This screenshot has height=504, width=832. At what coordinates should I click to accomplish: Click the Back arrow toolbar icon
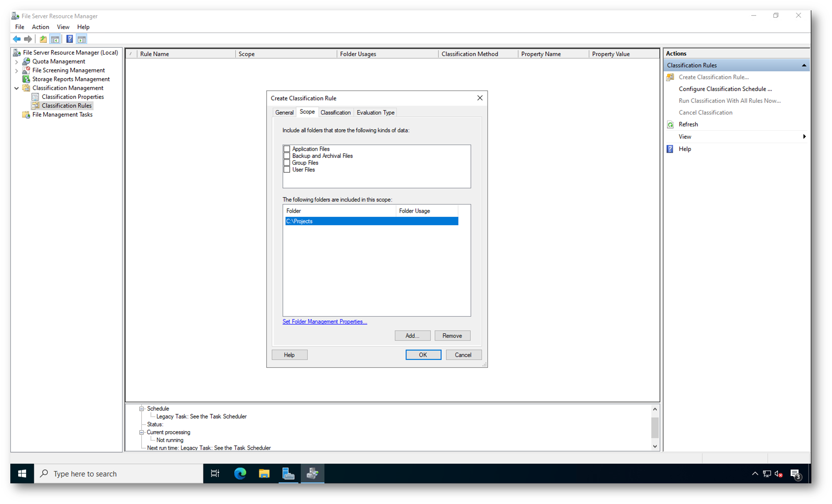coord(17,39)
